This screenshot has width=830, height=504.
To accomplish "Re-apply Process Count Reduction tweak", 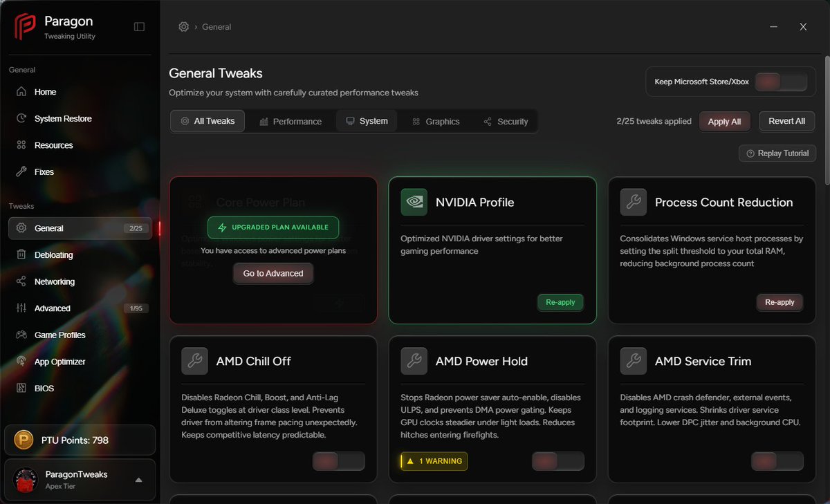I will coord(780,302).
